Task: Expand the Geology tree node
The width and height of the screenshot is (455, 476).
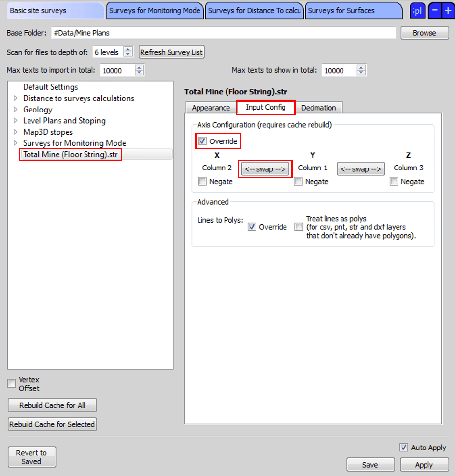Action: click(x=15, y=110)
